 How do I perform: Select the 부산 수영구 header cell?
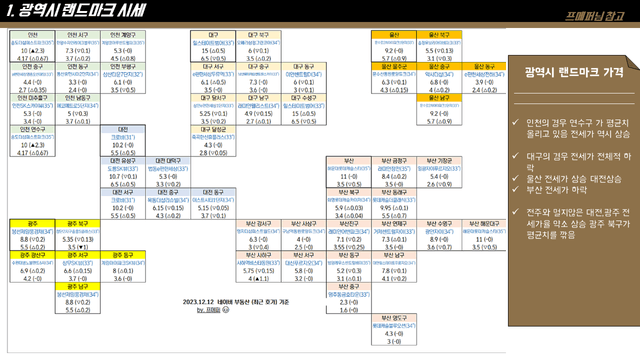(x=439, y=224)
